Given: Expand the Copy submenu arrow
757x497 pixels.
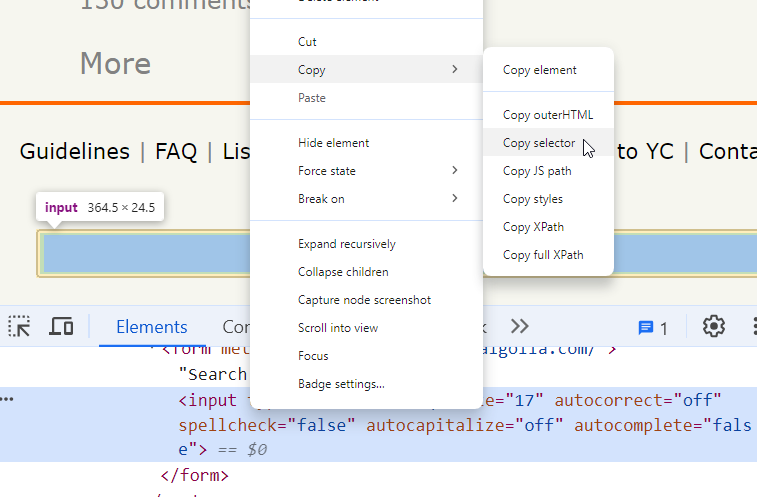Looking at the screenshot, I should click(455, 70).
